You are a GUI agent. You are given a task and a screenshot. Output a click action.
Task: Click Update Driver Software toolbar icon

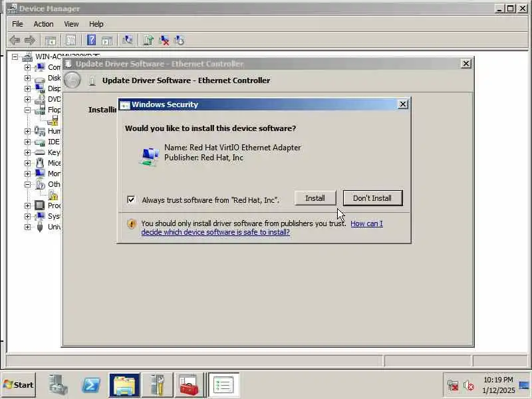(148, 41)
